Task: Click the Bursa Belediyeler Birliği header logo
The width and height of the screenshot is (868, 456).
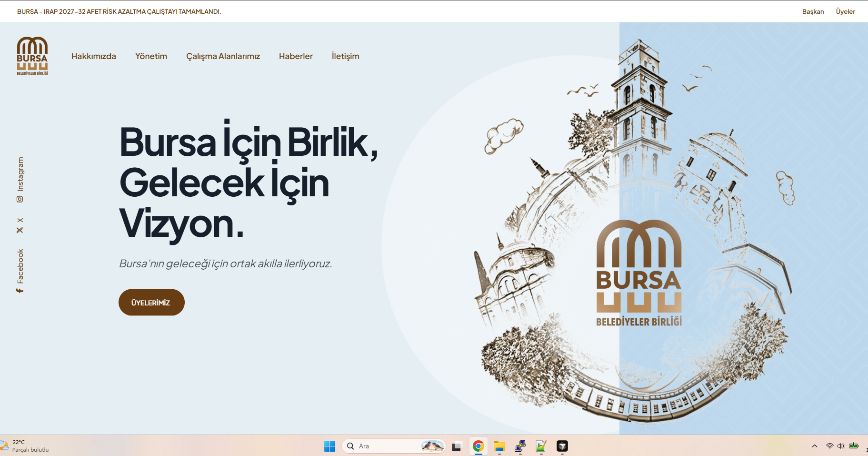Action: [x=32, y=56]
